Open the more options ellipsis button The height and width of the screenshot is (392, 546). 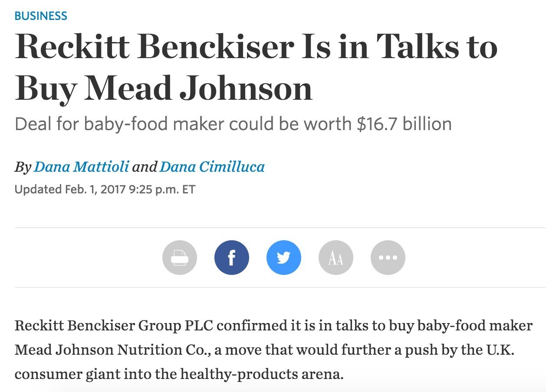point(388,258)
